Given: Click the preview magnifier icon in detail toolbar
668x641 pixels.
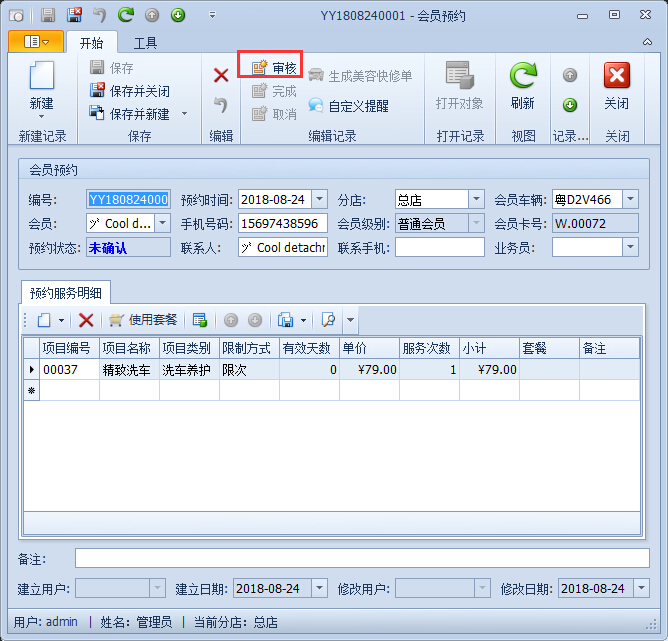Looking at the screenshot, I should click(x=328, y=320).
